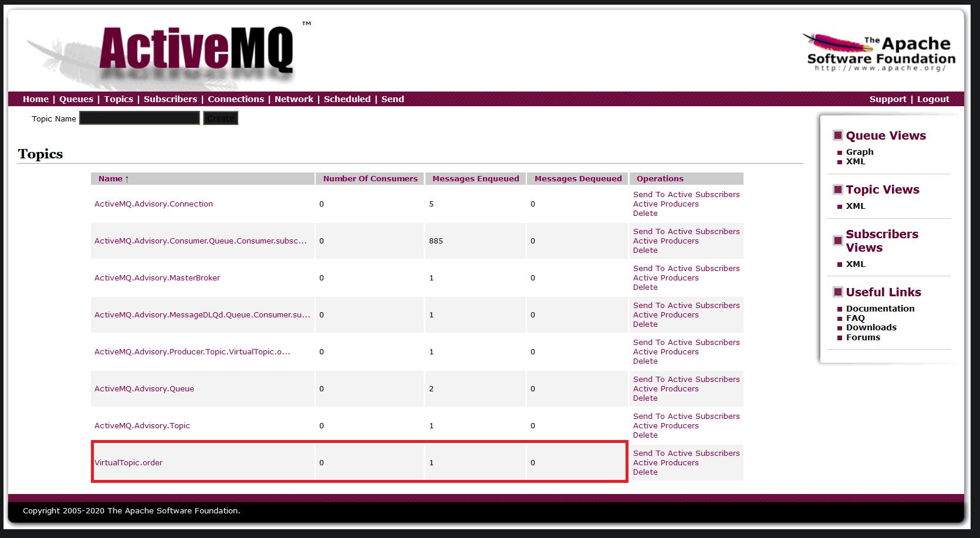Delete the ActiveMQ.Advisory.Connection topic
Viewport: 980px width, 538px height.
[x=646, y=213]
